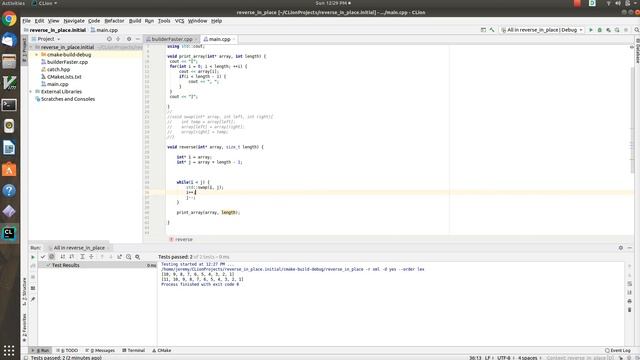Open run configuration dropdown All in reverse_in_place

542,30
